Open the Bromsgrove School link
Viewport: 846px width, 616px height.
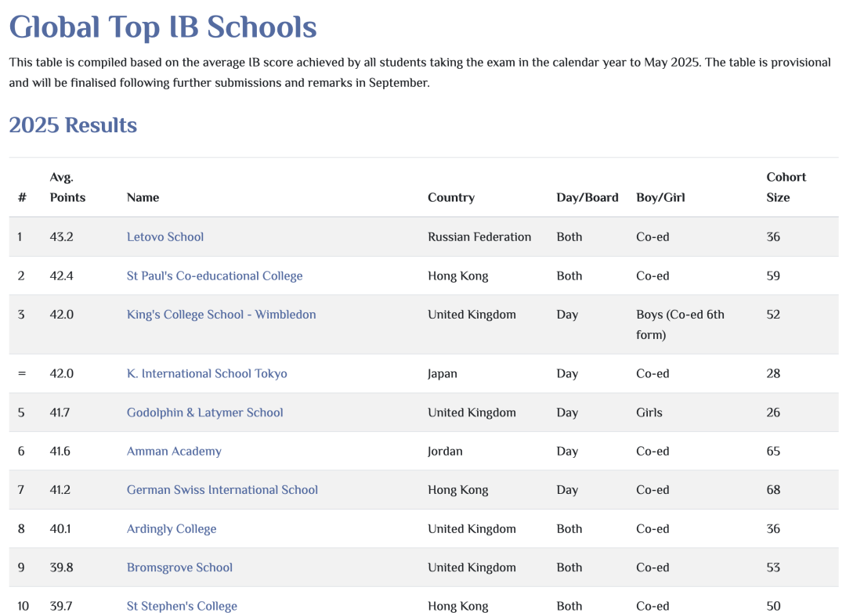click(179, 567)
